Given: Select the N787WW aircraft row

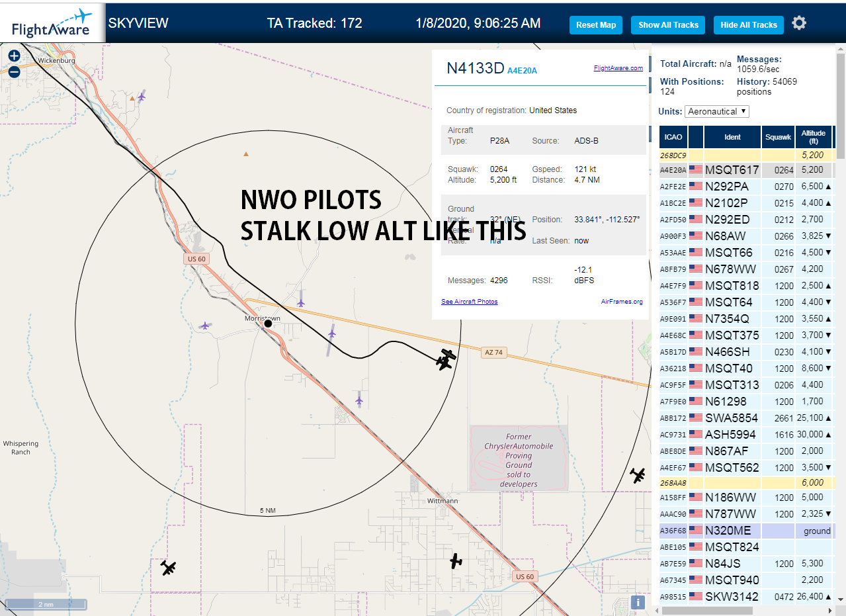Looking at the screenshot, I should (x=747, y=514).
